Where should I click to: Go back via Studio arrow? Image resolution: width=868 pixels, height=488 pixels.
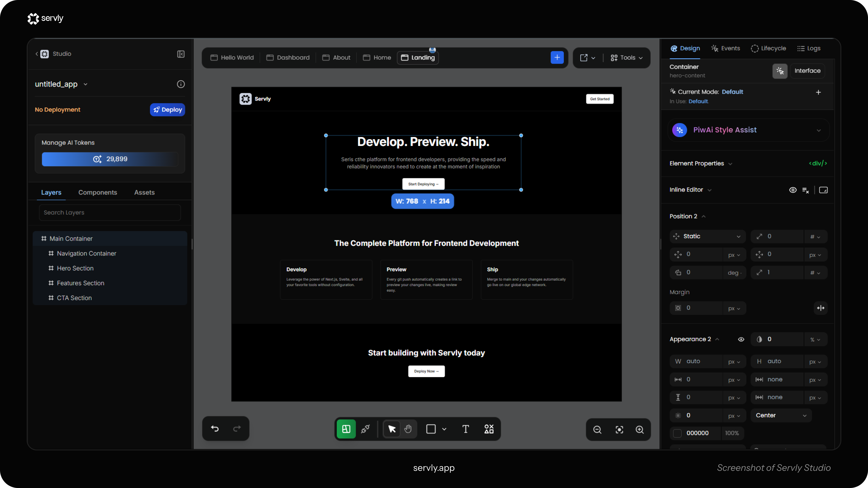[x=37, y=54]
